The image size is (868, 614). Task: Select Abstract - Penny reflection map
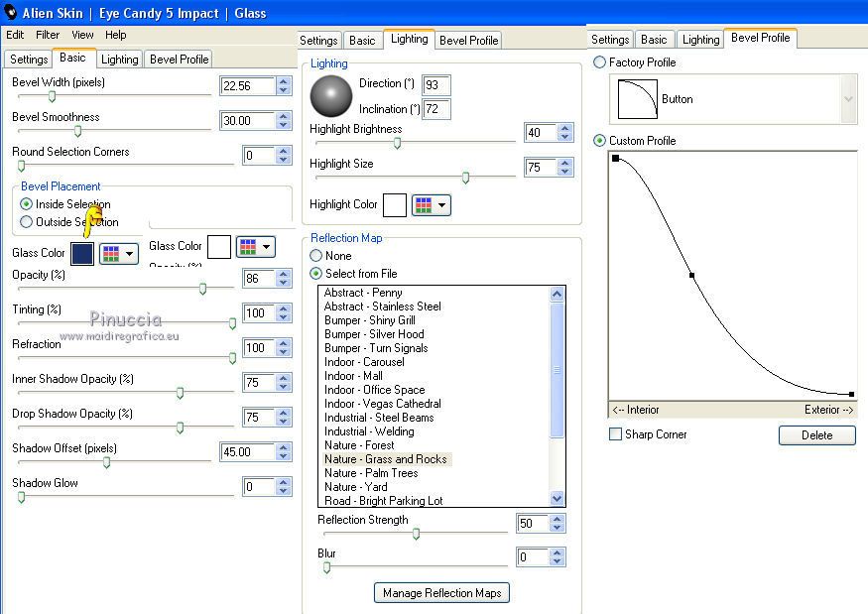[363, 293]
